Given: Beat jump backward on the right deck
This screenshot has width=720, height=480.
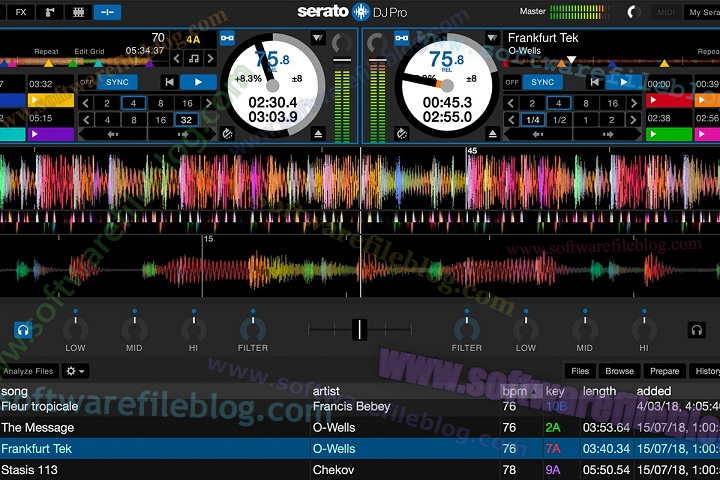Looking at the screenshot, I should pos(538,135).
